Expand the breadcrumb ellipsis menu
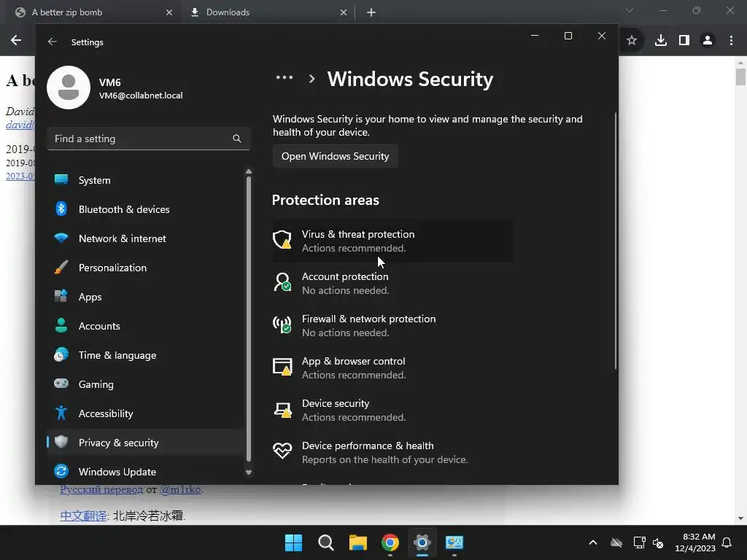The height and width of the screenshot is (560, 747). tap(285, 77)
